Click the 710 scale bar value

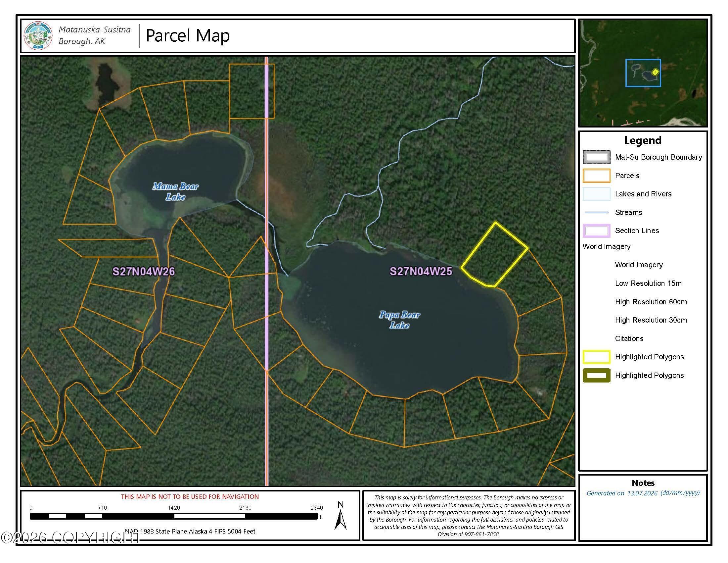pos(102,508)
